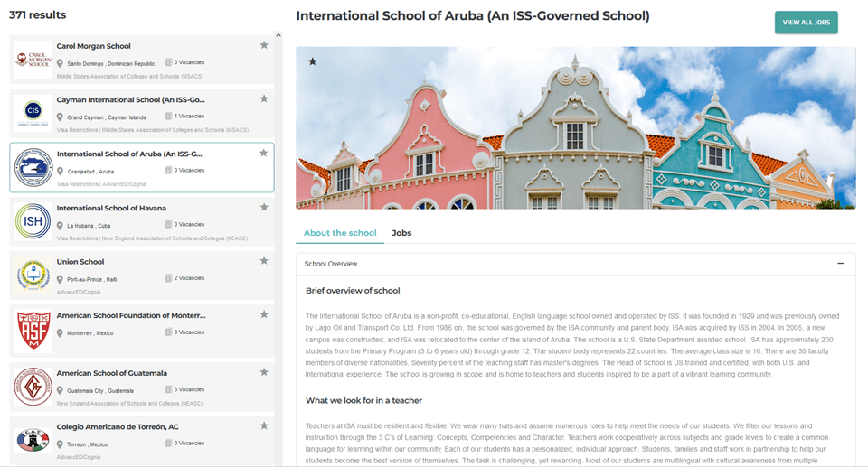Click the Aruba colorful buildings banner image
The width and height of the screenshot is (868, 467).
tap(576, 128)
